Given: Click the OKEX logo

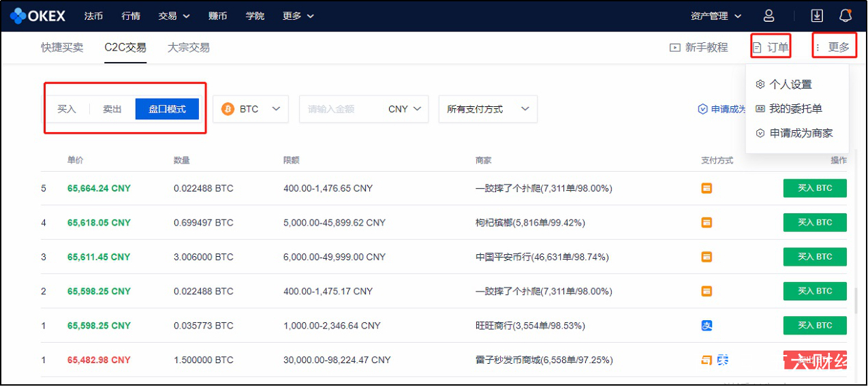Looking at the screenshot, I should click(38, 16).
